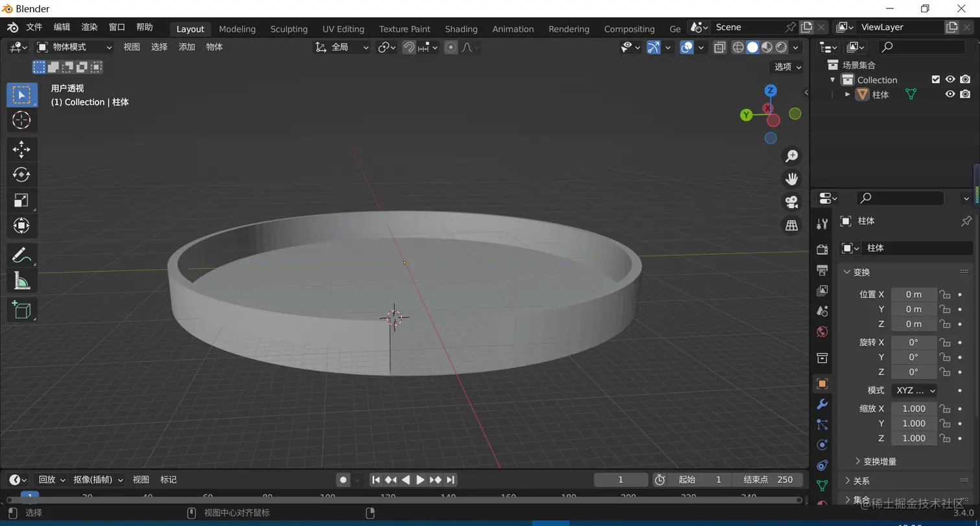Open the 全局 transform orientation dropdown
This screenshot has width=980, height=526.
tap(342, 47)
